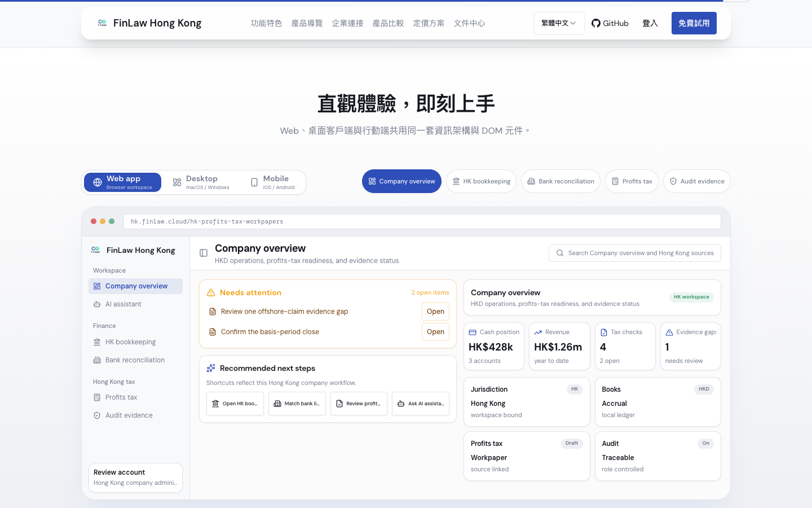
Task: Open 企業連接 in the top navigation
Action: [x=347, y=23]
